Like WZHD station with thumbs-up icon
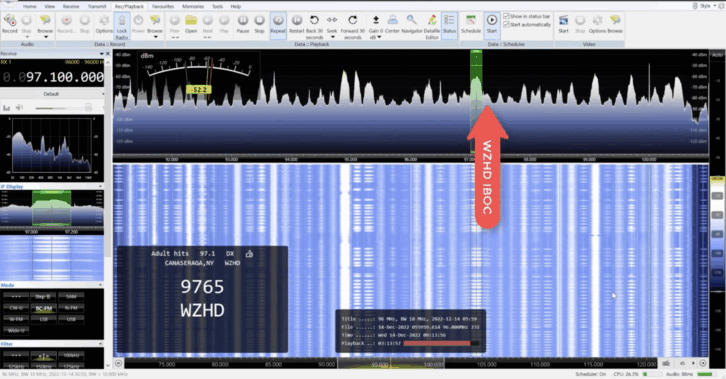Image resolution: width=726 pixels, height=379 pixels. (x=250, y=254)
